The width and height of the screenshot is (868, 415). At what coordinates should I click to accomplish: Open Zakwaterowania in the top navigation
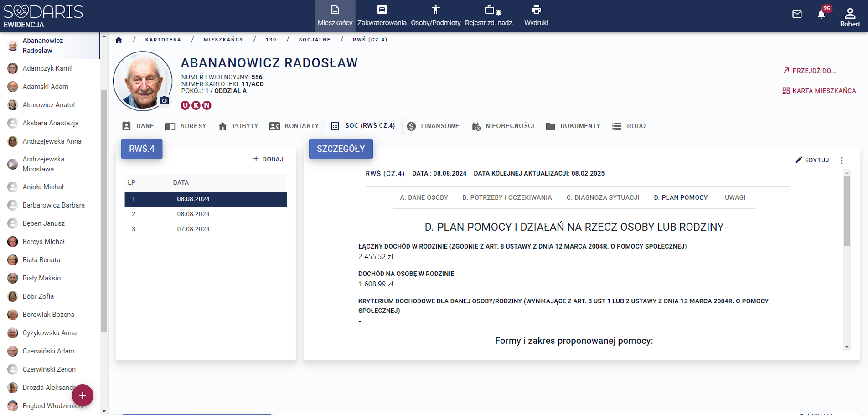click(382, 16)
